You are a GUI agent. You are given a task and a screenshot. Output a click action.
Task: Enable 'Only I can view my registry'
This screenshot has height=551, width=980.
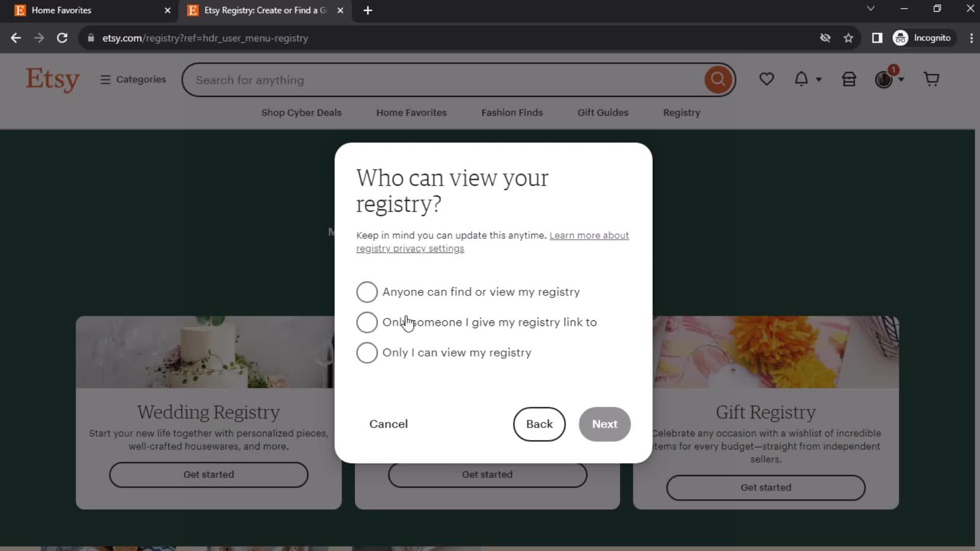tap(367, 353)
